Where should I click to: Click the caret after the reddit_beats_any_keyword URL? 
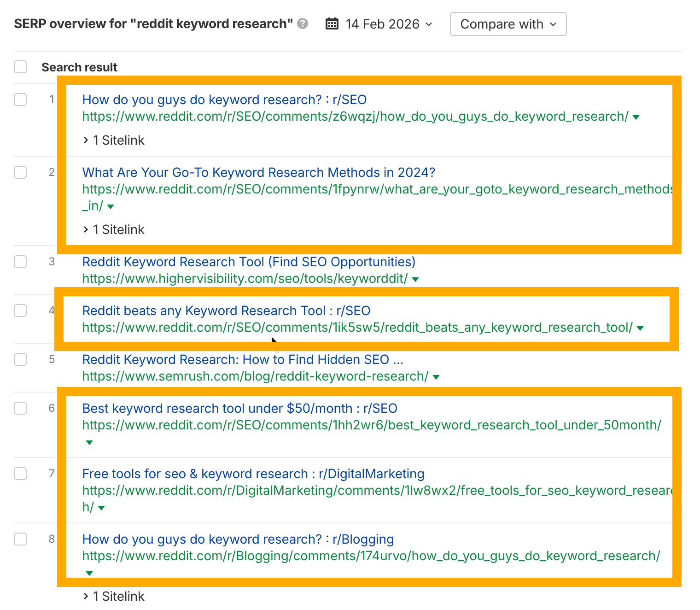pos(640,328)
